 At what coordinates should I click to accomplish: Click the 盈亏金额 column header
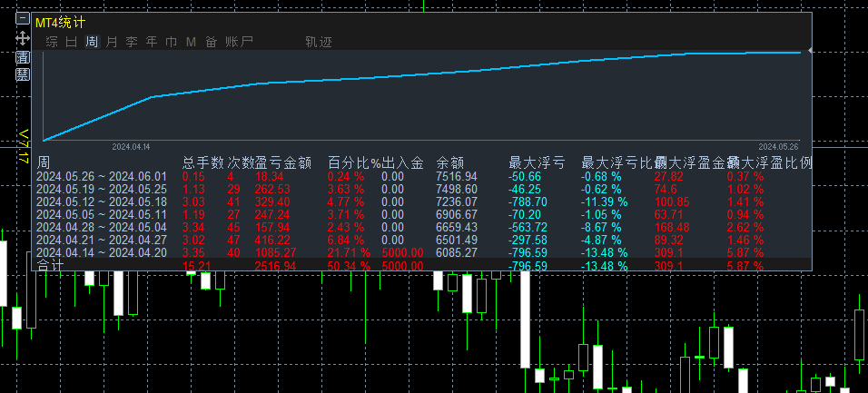click(x=283, y=162)
